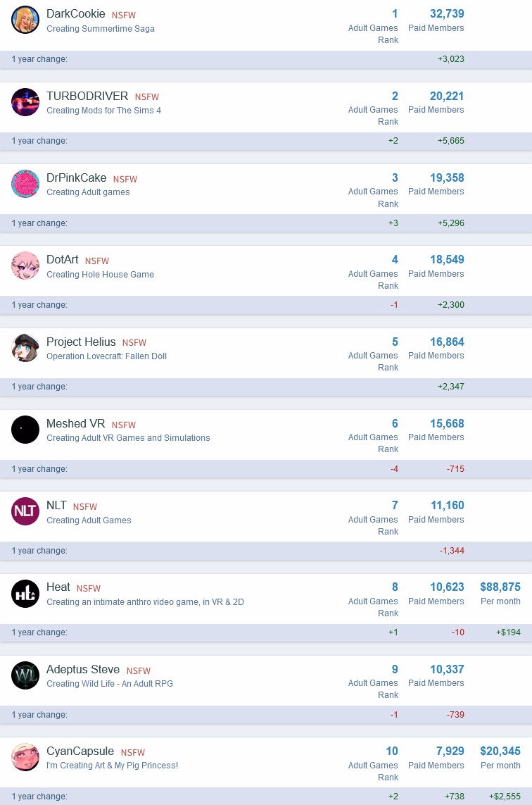
Task: Open TURBODRIVER's profile avatar
Action: [x=25, y=102]
